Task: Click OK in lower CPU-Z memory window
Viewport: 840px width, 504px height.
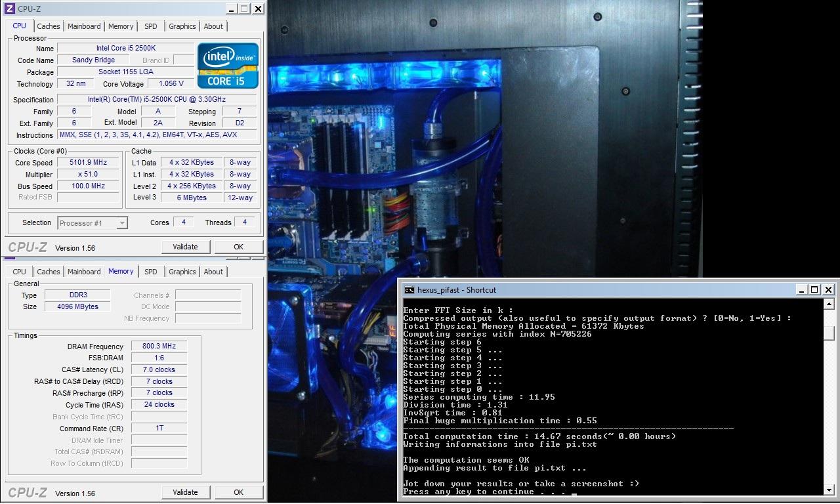Action: point(238,492)
